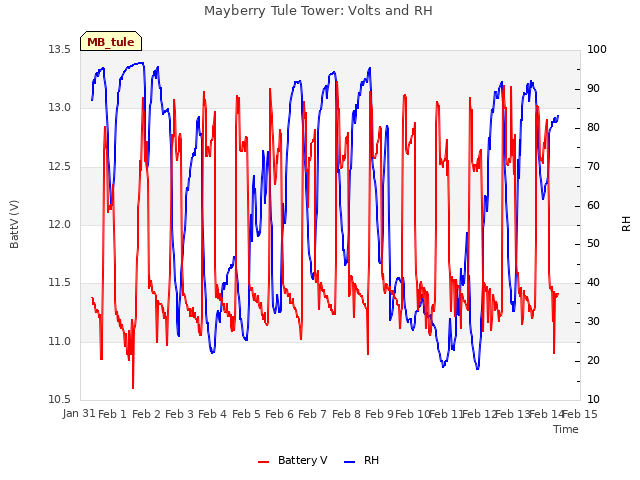Click the 'Feb 3' date label
This screenshot has height=480, width=640.
pyautogui.click(x=180, y=414)
